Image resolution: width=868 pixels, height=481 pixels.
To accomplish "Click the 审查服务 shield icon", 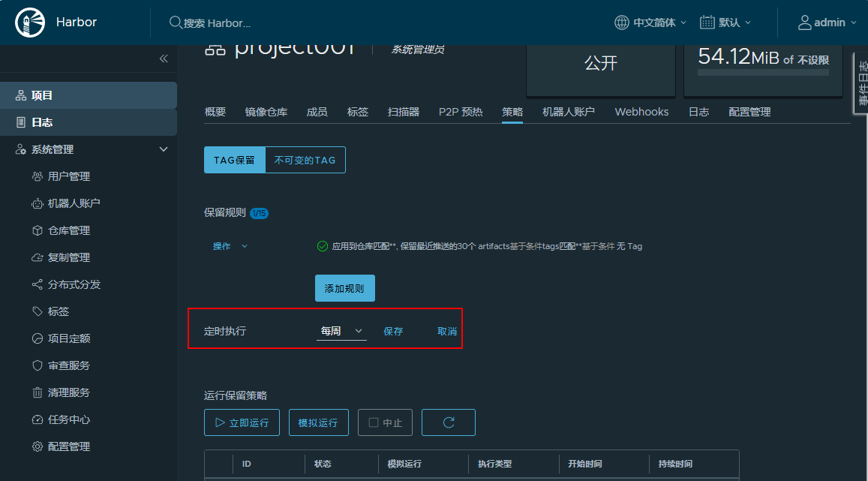I will [x=37, y=365].
